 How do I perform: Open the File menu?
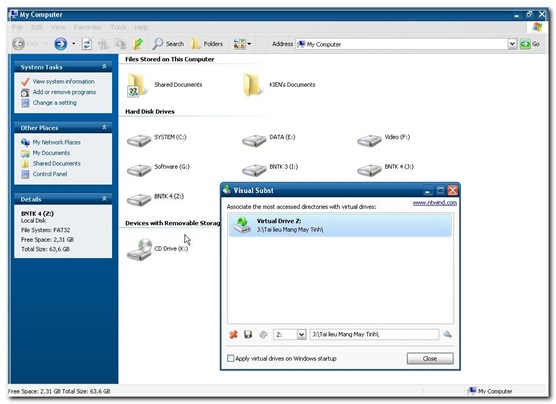tap(17, 27)
